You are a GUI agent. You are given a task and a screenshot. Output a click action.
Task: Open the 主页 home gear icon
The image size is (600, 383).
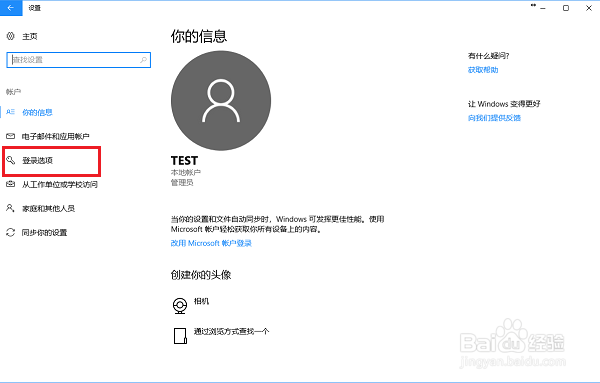[11, 36]
